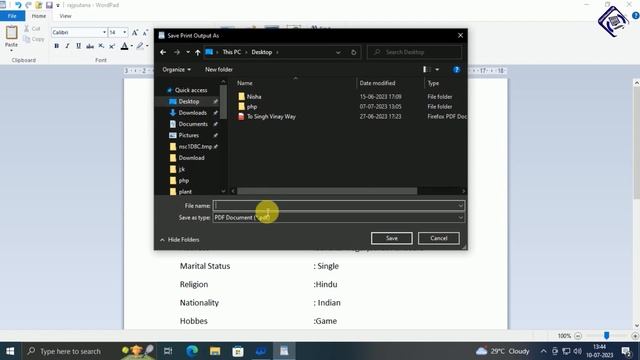The width and height of the screenshot is (640, 360).
Task: Select To Singh Vinay Way PDF
Action: [x=271, y=116]
